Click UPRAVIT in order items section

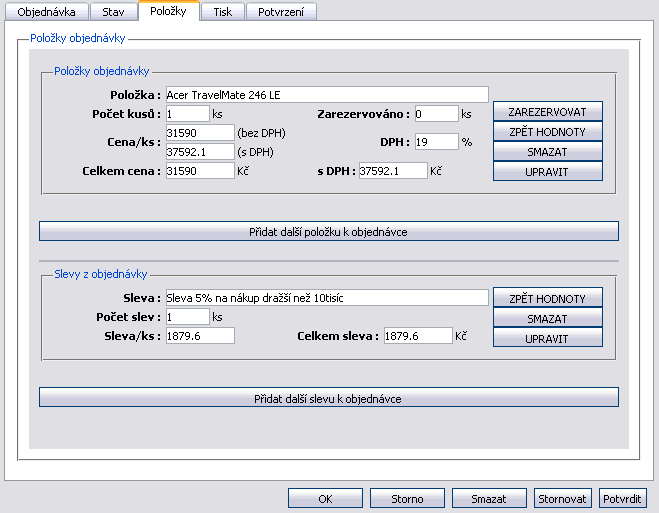pyautogui.click(x=548, y=171)
